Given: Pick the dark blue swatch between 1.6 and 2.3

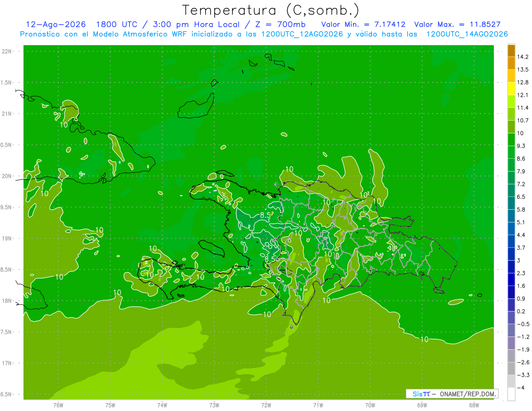Looking at the screenshot, I should pos(511,279).
